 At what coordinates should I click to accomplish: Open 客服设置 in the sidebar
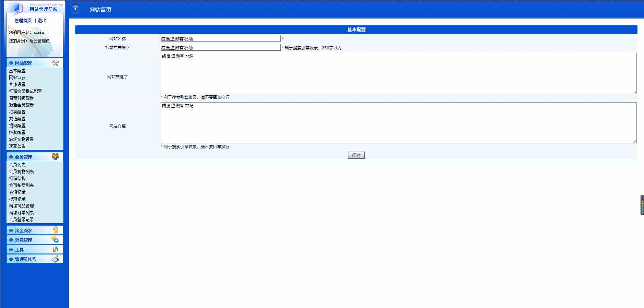pyautogui.click(x=17, y=84)
